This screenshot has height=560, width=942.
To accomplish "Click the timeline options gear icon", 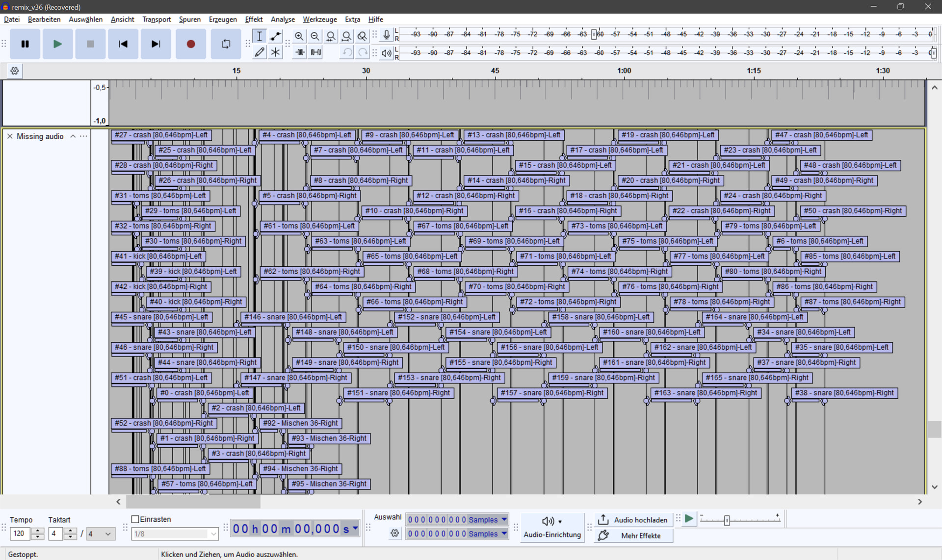I will pyautogui.click(x=15, y=71).
